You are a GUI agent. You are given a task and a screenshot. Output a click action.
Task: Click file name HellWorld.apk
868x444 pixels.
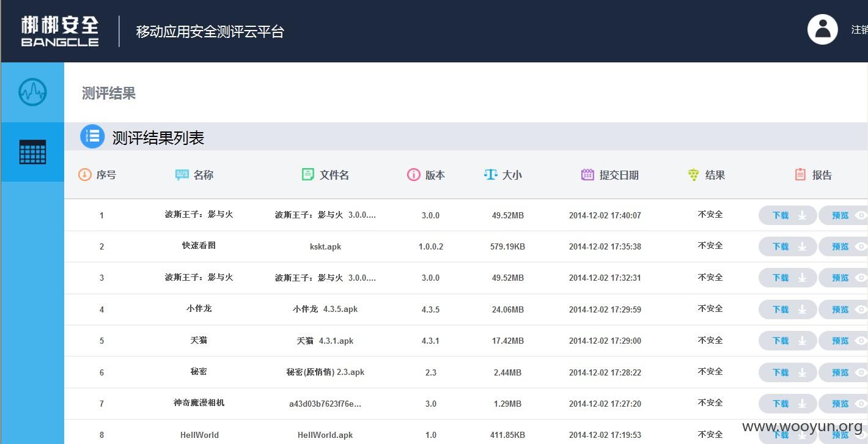coord(325,435)
